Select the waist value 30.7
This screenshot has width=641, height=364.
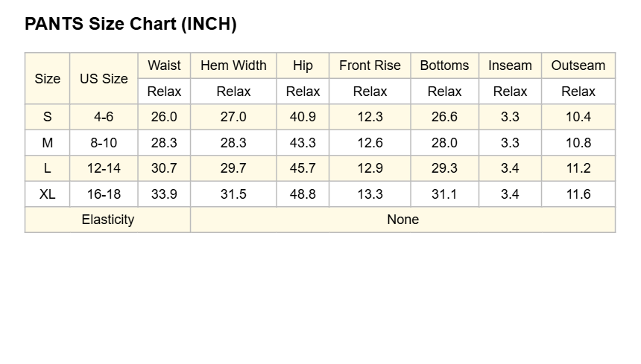[164, 168]
